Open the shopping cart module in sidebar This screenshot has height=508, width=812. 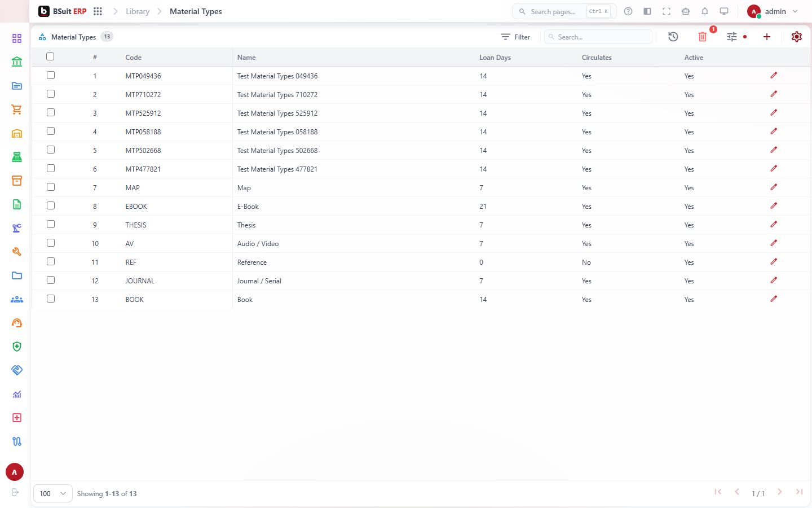17,110
